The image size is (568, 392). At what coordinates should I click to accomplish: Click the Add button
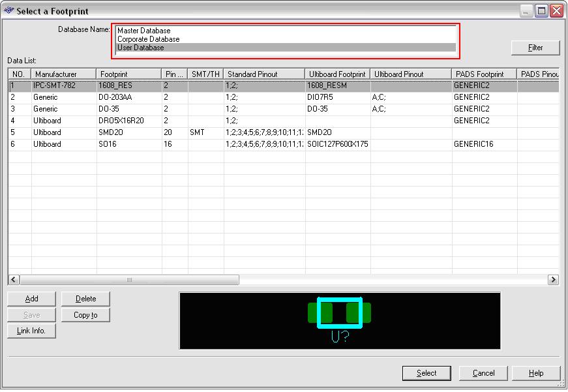pos(31,299)
